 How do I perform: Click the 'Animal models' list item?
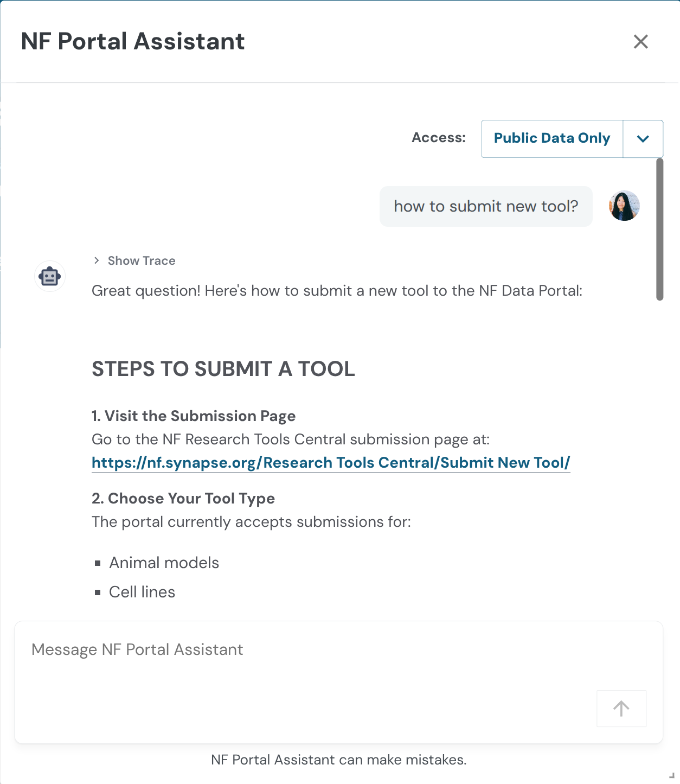click(164, 563)
